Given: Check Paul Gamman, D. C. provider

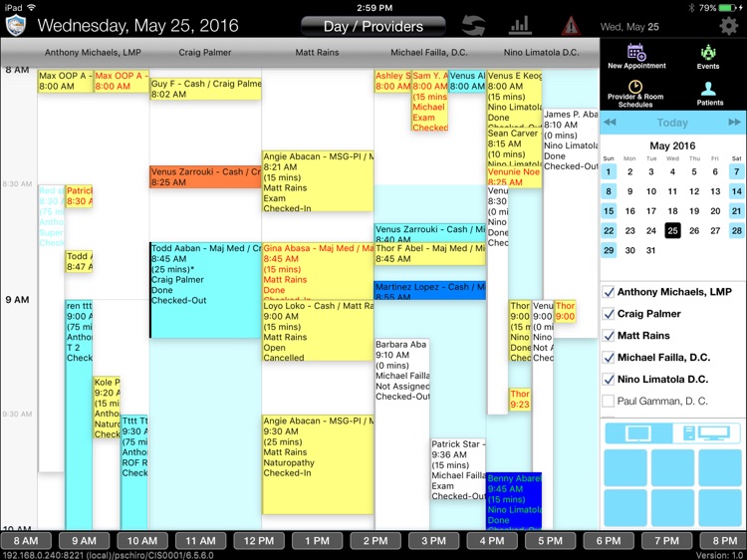Looking at the screenshot, I should click(609, 401).
